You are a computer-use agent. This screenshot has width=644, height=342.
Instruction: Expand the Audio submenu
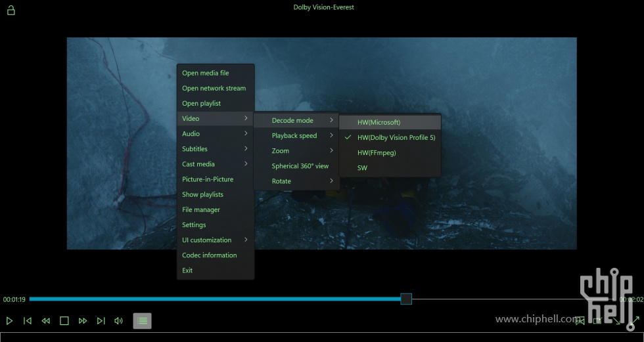(216, 134)
